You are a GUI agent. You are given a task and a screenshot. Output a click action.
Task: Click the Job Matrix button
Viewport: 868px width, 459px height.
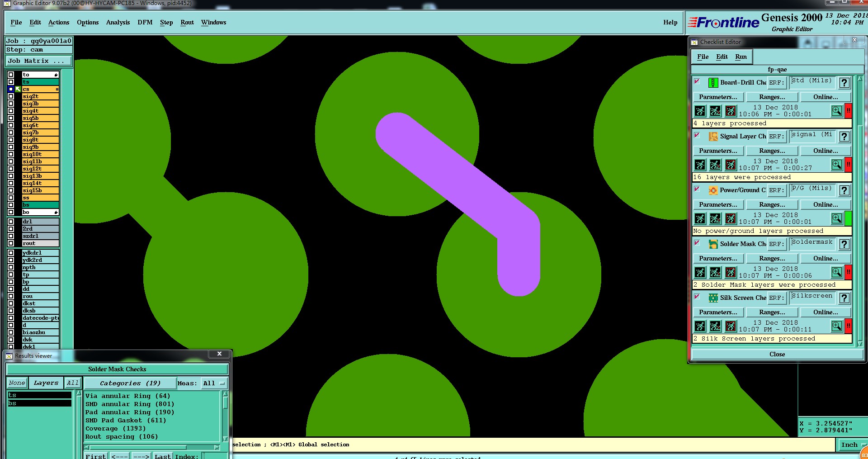click(38, 61)
